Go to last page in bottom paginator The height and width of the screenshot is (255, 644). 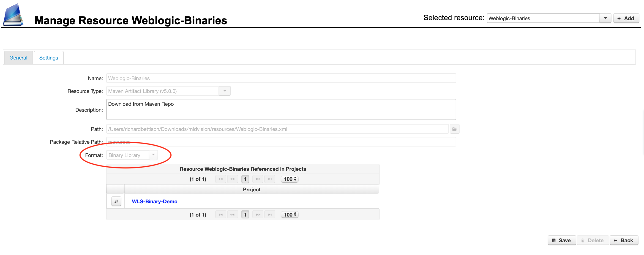click(x=270, y=215)
